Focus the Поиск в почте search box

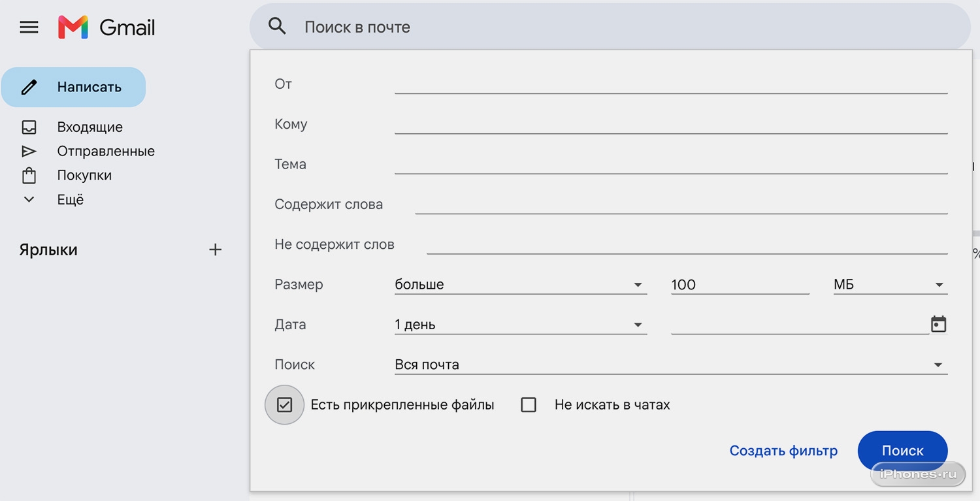[x=610, y=27]
